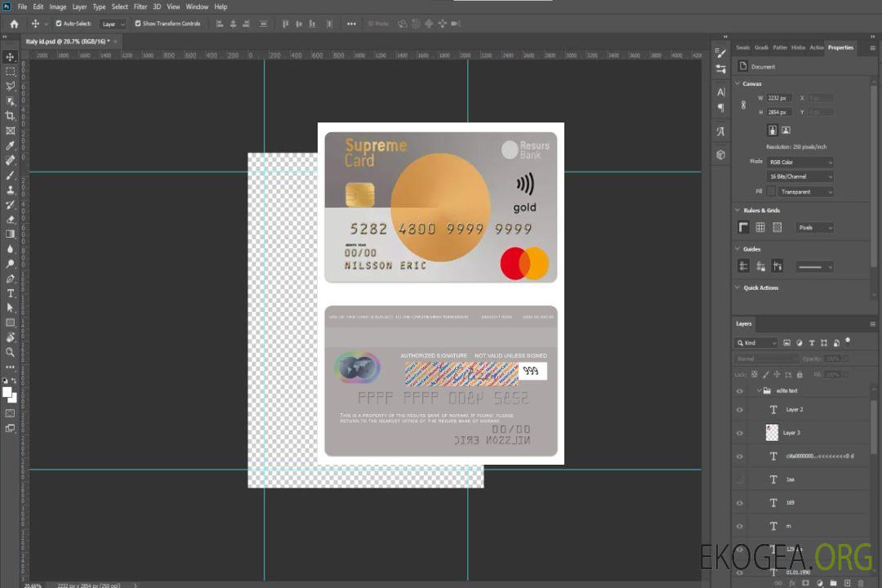The image size is (882, 588).
Task: Select the Move tool
Action: click(x=10, y=57)
